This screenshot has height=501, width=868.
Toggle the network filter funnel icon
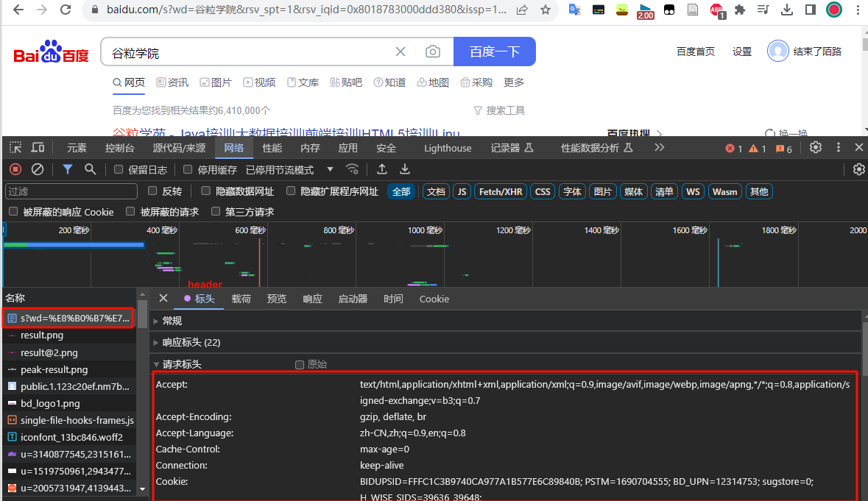click(x=68, y=169)
